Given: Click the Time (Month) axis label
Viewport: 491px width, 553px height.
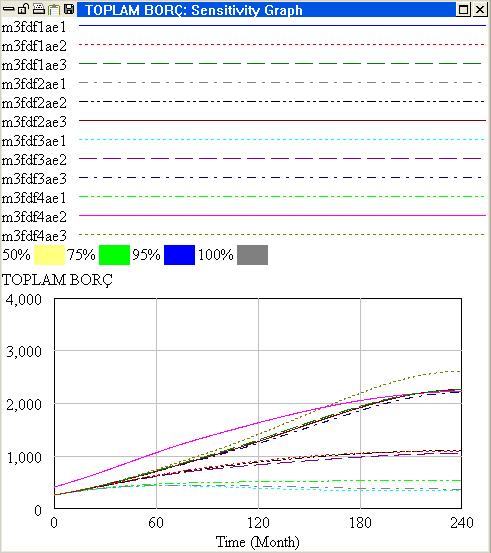Looking at the screenshot, I should point(257,542).
